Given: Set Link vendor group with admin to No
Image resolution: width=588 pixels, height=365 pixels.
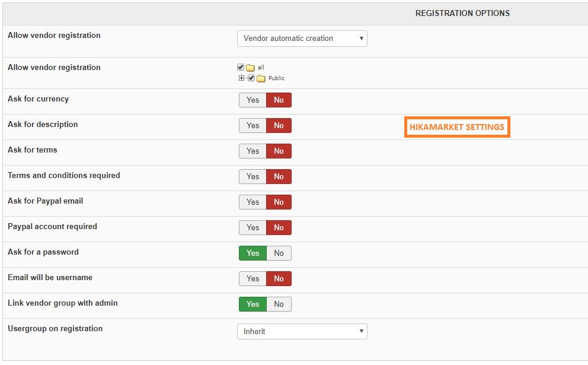Looking at the screenshot, I should [x=279, y=304].
